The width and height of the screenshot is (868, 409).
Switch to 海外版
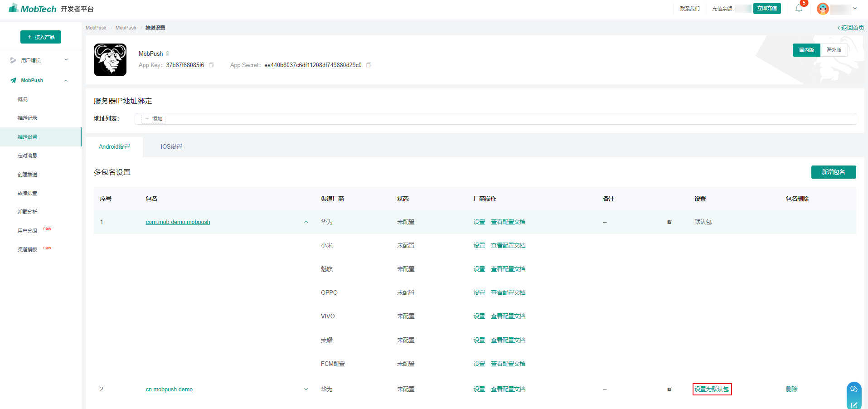click(x=834, y=50)
